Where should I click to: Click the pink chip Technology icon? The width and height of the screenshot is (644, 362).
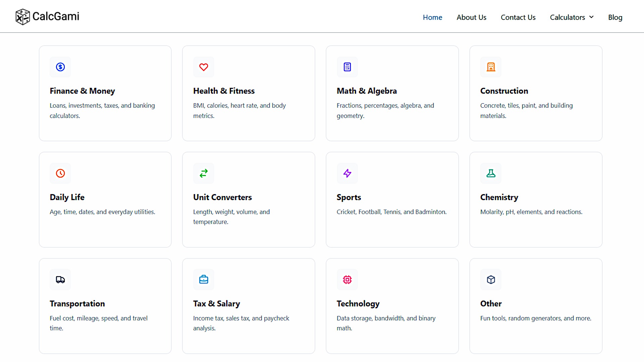coord(347,280)
